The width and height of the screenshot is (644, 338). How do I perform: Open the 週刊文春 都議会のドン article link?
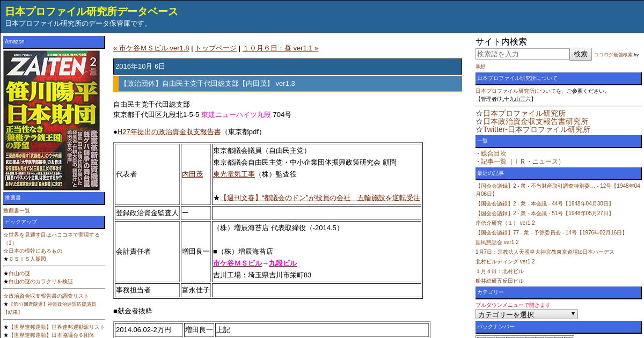(x=320, y=198)
